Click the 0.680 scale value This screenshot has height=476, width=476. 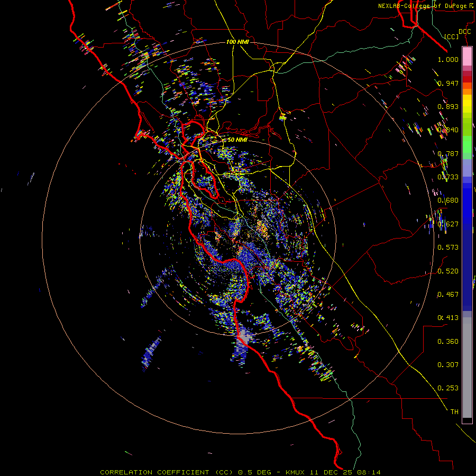tap(448, 200)
